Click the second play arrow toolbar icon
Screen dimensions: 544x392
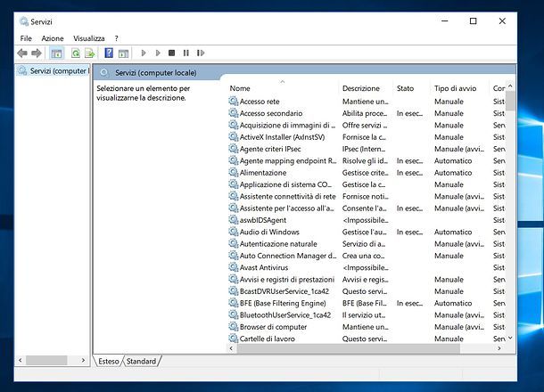pos(158,53)
